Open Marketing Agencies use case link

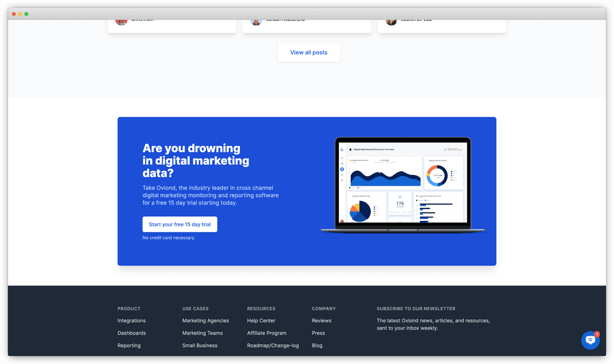(x=206, y=321)
